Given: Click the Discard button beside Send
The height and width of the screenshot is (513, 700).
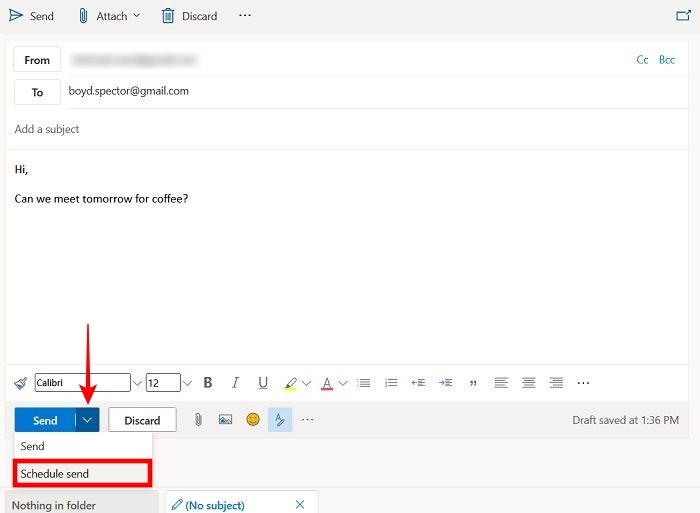Looking at the screenshot, I should [x=142, y=420].
